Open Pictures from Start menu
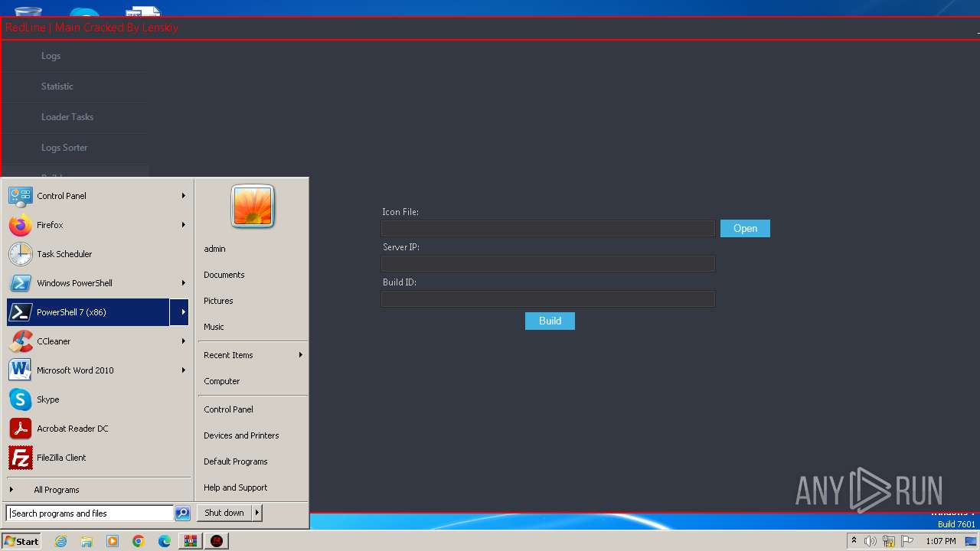 click(x=218, y=301)
